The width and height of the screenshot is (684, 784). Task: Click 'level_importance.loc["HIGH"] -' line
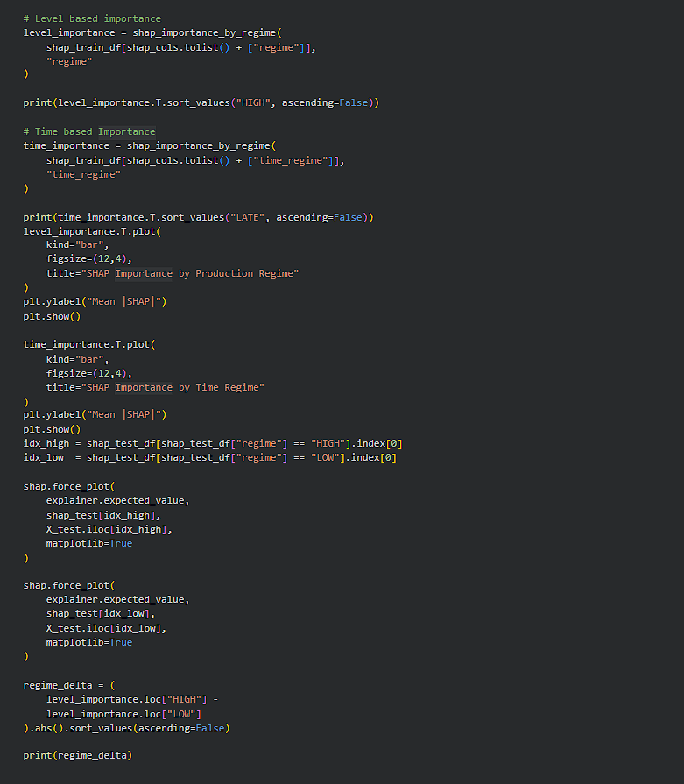pyautogui.click(x=132, y=700)
